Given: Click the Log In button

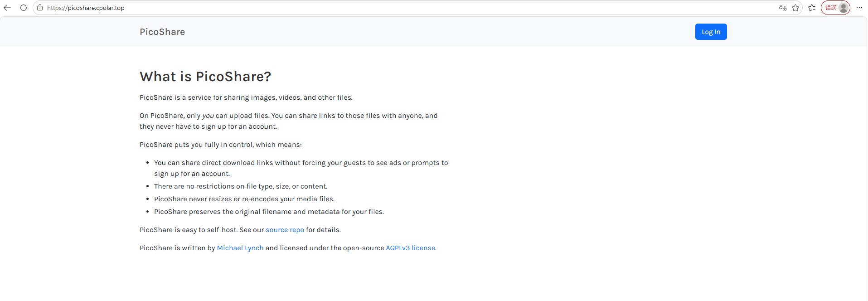Looking at the screenshot, I should coord(711,32).
